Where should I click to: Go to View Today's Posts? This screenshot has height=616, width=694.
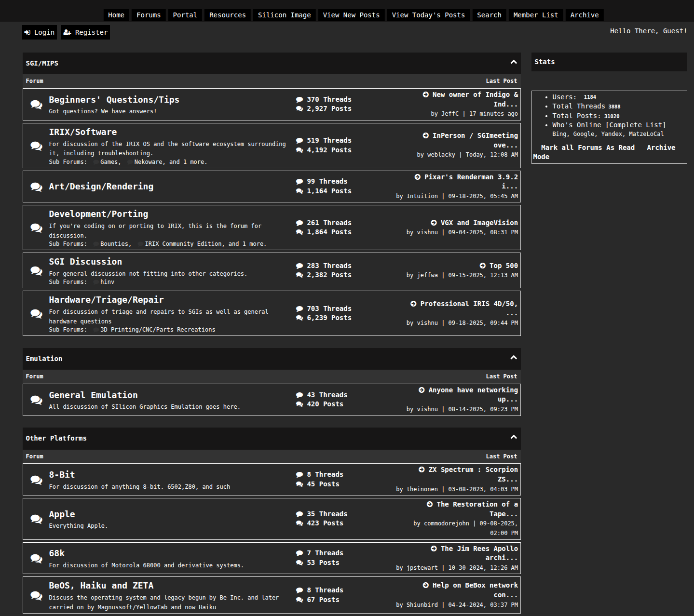pos(428,15)
